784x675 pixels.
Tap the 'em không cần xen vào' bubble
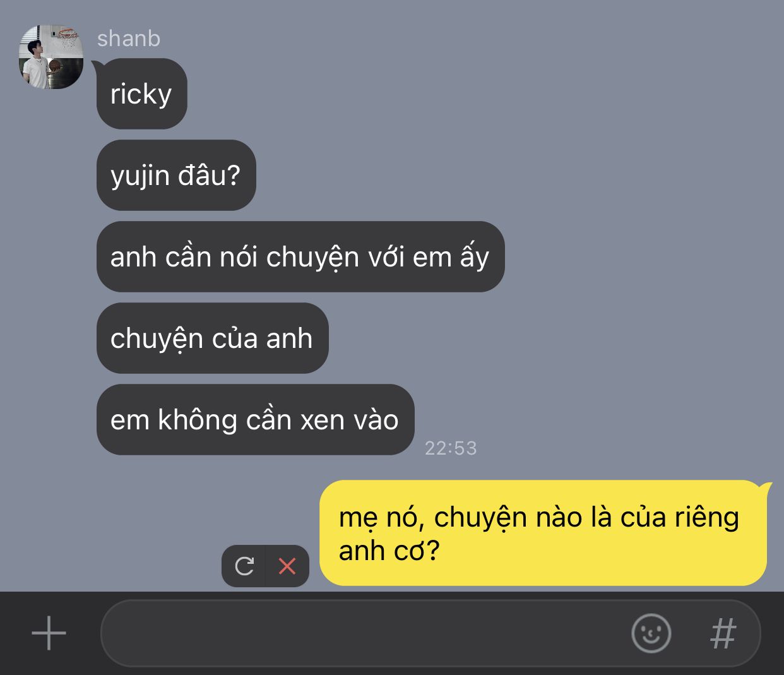(255, 419)
